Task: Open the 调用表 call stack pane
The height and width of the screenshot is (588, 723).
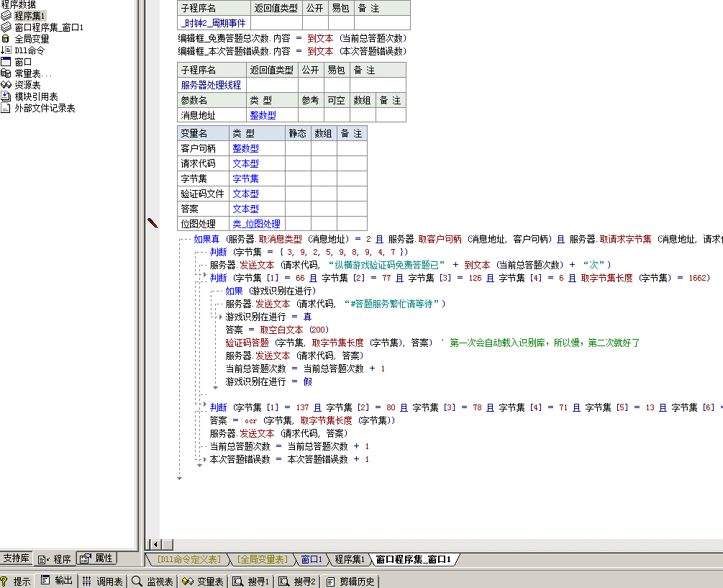Action: tap(103, 581)
